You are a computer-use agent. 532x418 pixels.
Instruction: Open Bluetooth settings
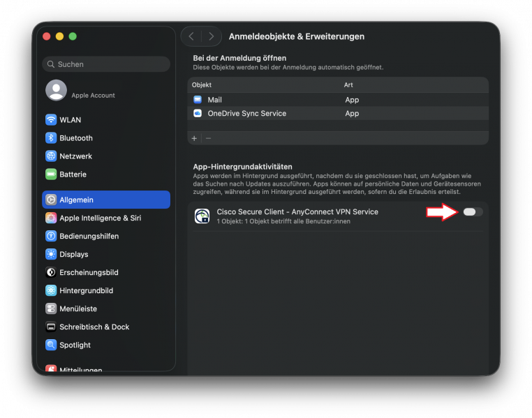tap(106, 138)
